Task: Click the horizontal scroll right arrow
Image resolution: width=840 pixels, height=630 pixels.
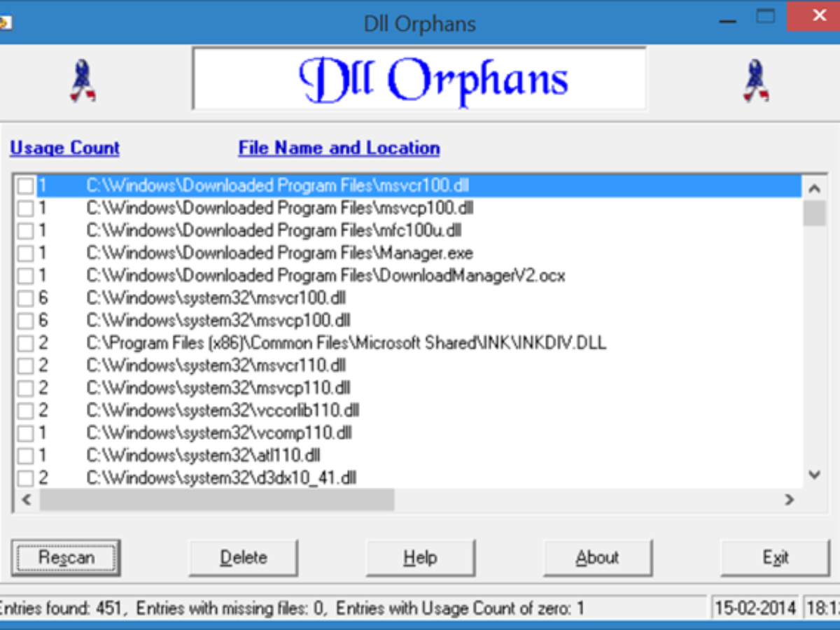Action: (789, 500)
